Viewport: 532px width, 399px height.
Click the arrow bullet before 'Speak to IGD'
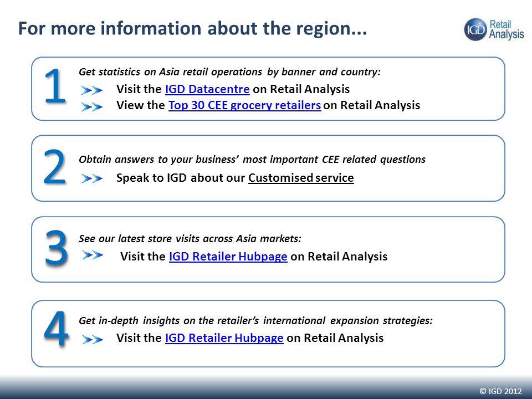pos(92,178)
